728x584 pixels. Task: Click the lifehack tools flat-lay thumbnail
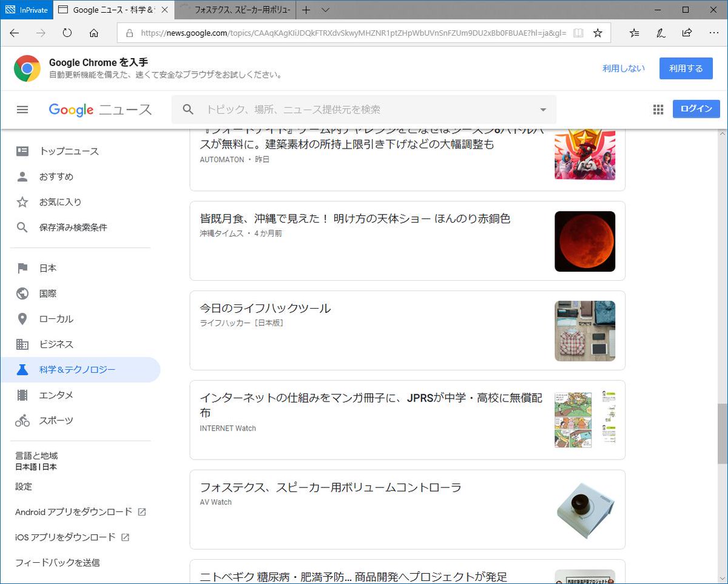coord(585,331)
